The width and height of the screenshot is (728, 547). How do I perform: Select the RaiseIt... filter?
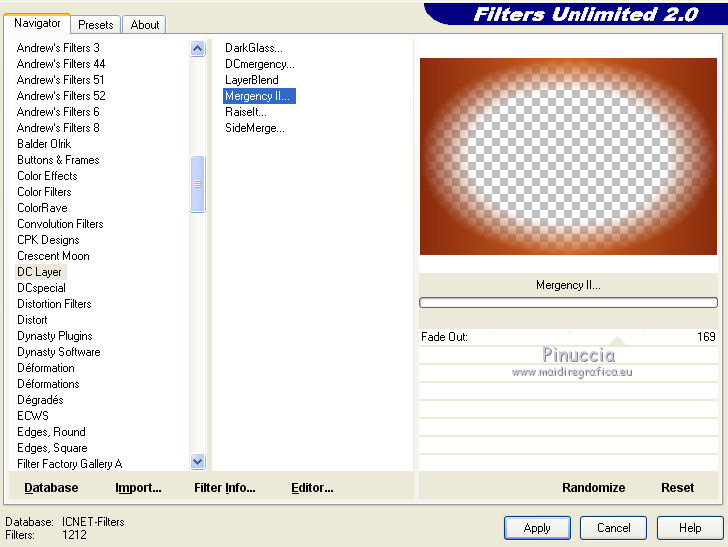tap(246, 112)
